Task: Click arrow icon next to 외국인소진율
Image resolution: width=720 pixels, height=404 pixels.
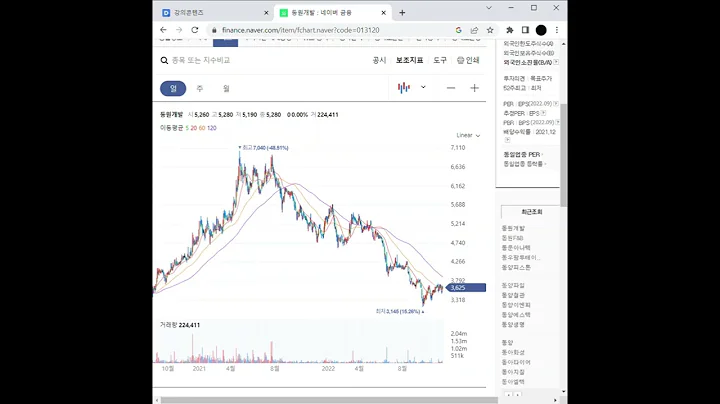Action: [x=556, y=62]
